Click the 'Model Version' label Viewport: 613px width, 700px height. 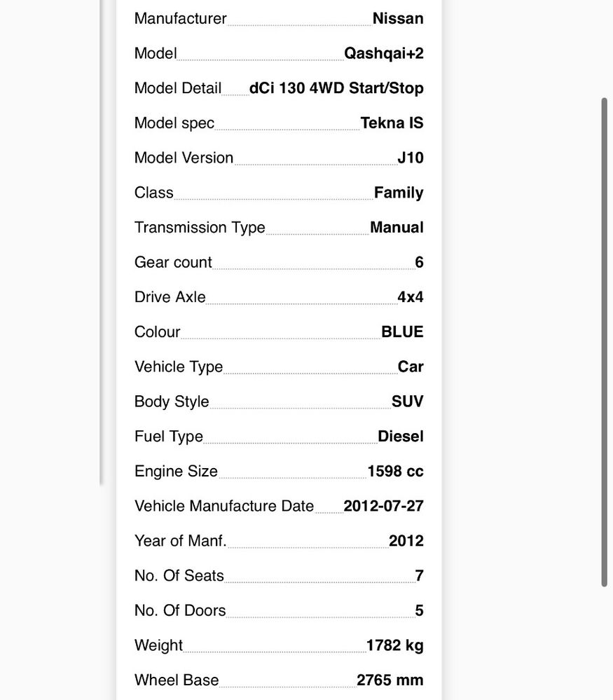point(184,158)
